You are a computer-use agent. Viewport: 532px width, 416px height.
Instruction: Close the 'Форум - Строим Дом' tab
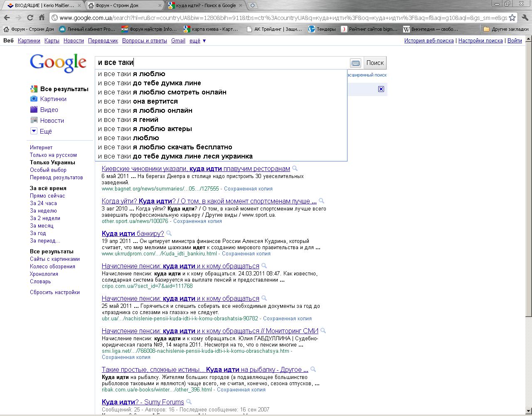(160, 5)
